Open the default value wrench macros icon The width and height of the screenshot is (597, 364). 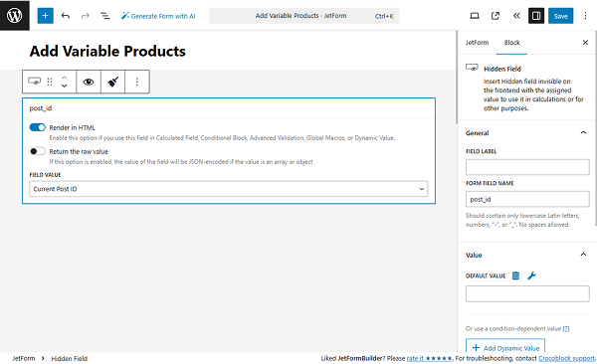click(531, 275)
